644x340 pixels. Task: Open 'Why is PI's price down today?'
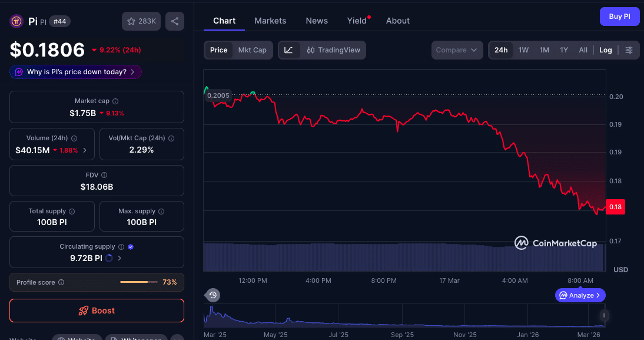click(76, 72)
